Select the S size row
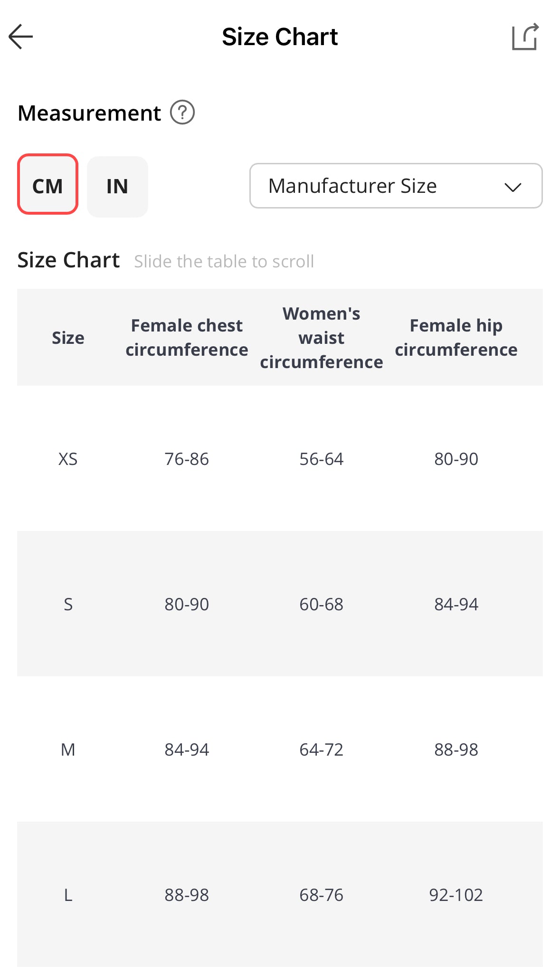 tap(68, 604)
